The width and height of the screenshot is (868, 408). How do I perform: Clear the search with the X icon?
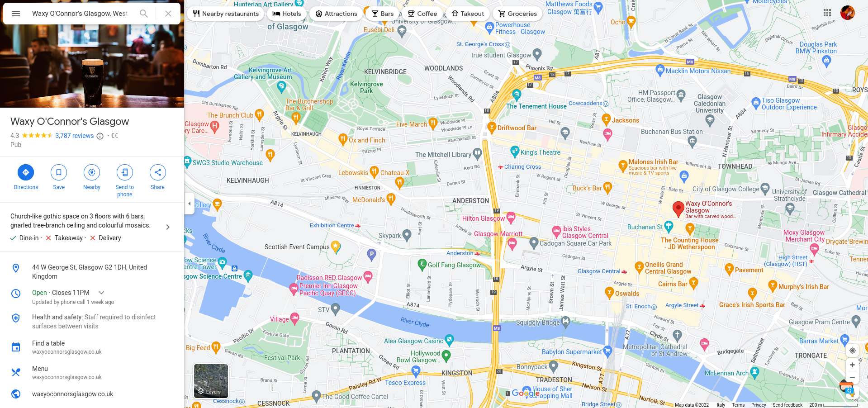click(x=168, y=14)
